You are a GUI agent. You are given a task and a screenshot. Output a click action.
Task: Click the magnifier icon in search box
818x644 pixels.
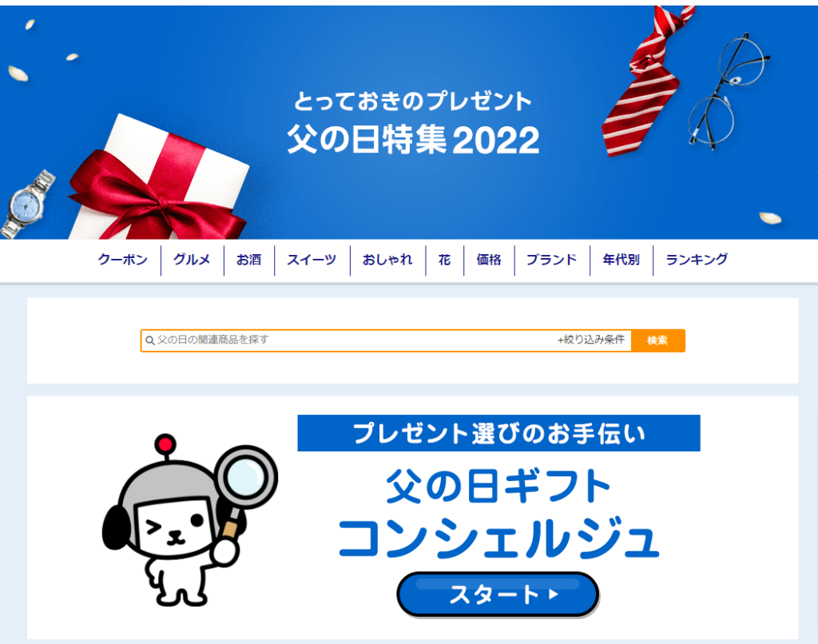149,340
